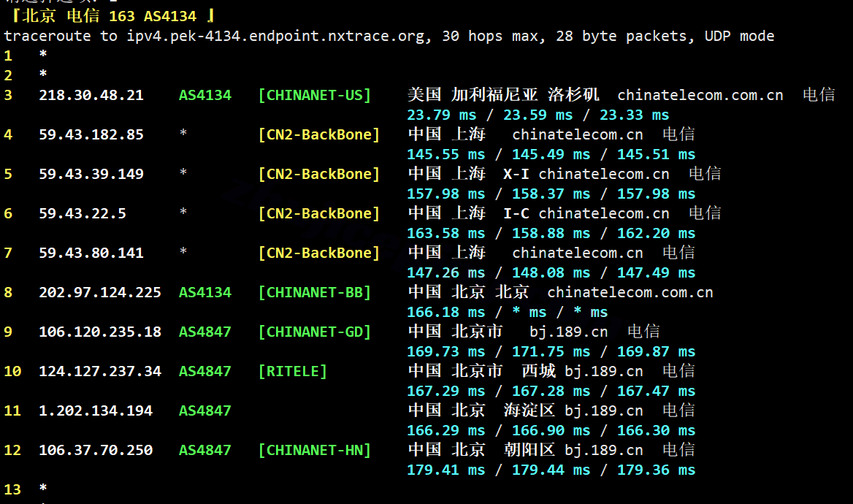Click the IP address 218.30.48.21

click(91, 95)
